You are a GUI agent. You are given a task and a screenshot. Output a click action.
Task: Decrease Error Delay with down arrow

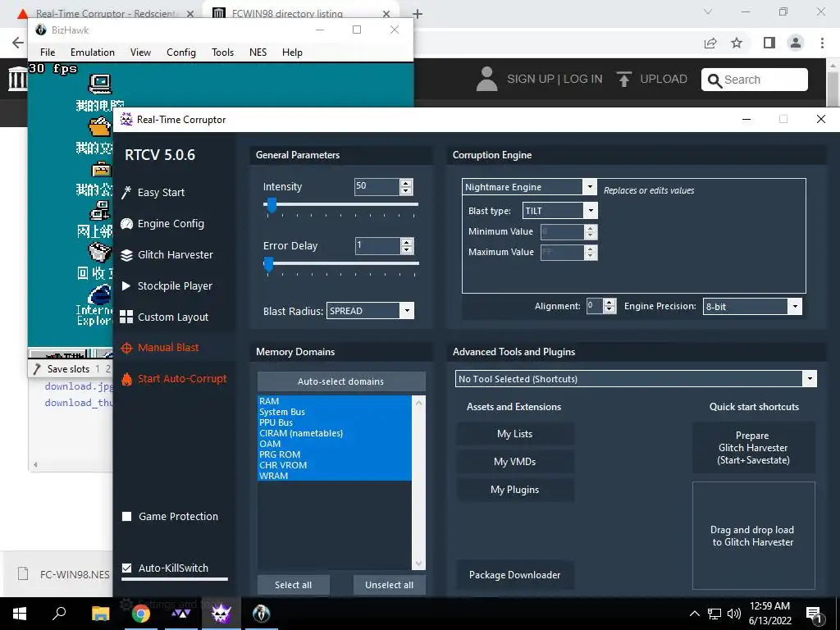[x=407, y=249]
